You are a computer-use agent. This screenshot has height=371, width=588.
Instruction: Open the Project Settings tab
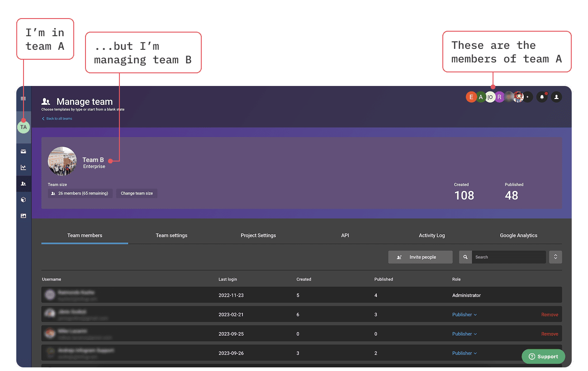pyautogui.click(x=258, y=235)
